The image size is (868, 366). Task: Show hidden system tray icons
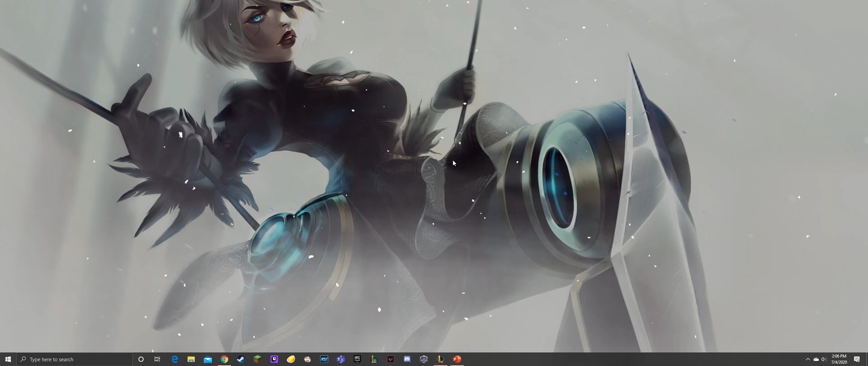tap(808, 359)
